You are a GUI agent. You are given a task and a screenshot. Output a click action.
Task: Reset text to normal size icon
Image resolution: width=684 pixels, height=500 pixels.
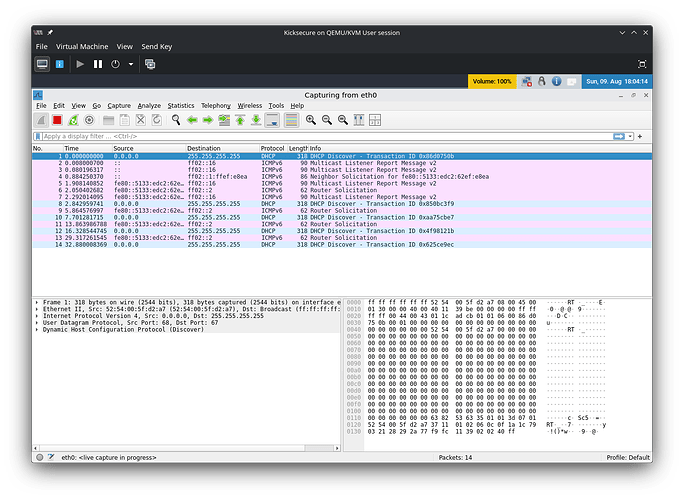pos(343,120)
